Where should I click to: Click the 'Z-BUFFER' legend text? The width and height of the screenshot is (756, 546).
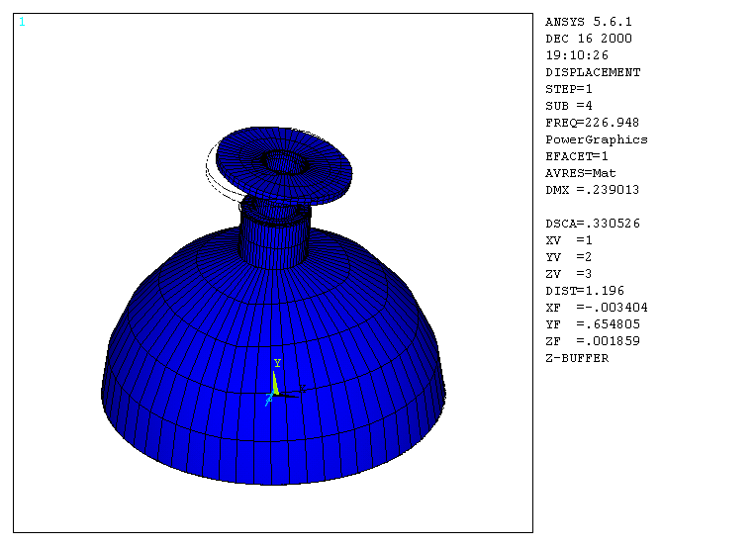[577, 358]
